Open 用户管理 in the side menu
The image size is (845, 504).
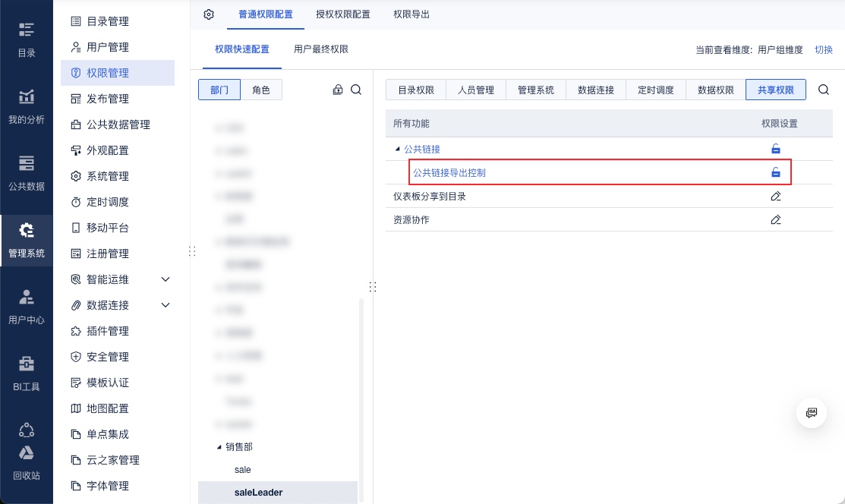[x=118, y=47]
